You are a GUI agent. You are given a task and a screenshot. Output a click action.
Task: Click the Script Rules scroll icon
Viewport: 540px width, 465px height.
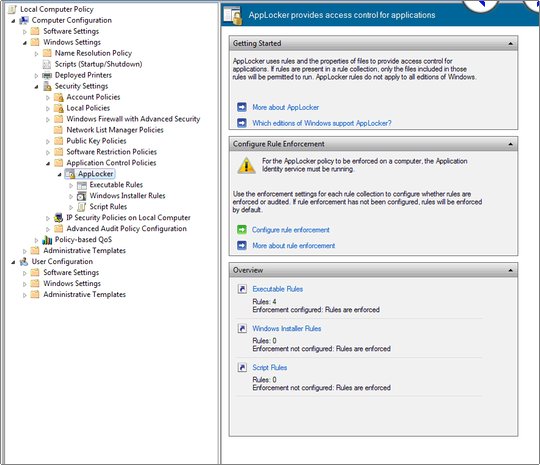click(82, 207)
